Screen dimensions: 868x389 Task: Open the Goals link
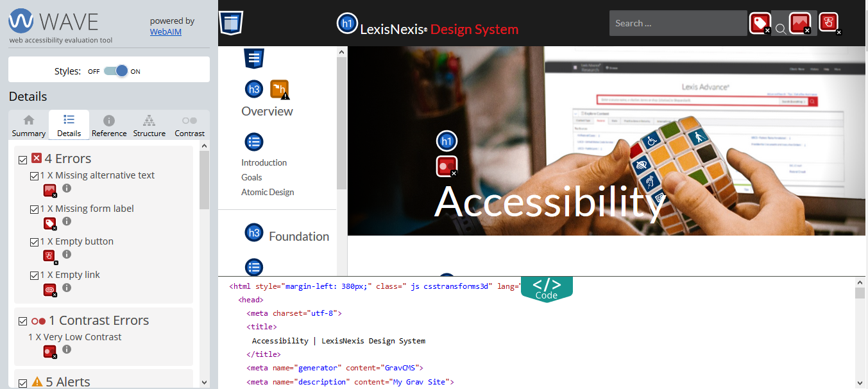pyautogui.click(x=251, y=177)
